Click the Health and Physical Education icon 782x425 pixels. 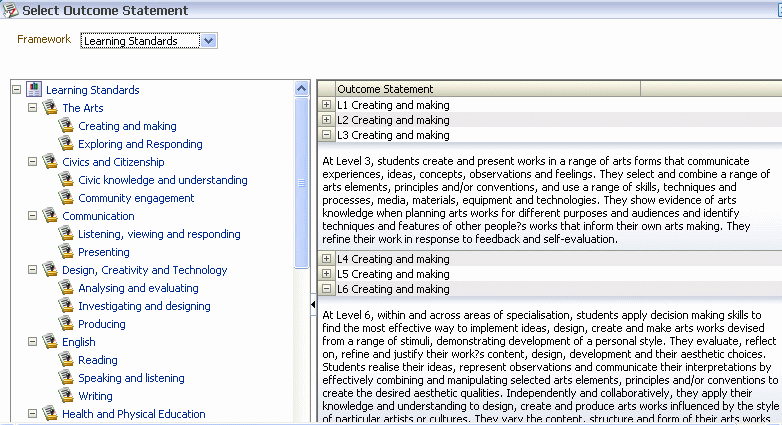pyautogui.click(x=50, y=413)
